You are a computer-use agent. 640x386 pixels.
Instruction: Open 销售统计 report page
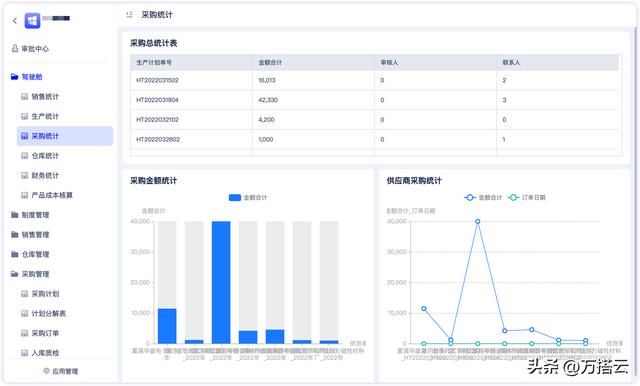pyautogui.click(x=45, y=97)
